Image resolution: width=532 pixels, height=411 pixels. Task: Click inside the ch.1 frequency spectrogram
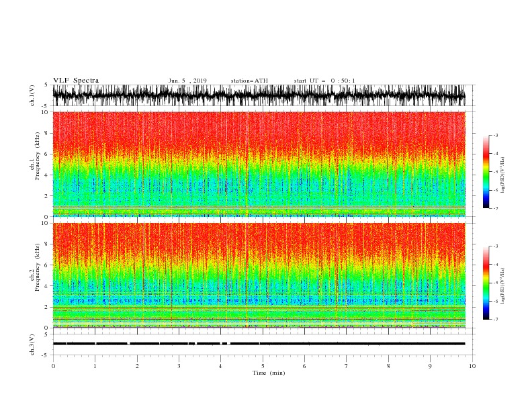click(259, 164)
